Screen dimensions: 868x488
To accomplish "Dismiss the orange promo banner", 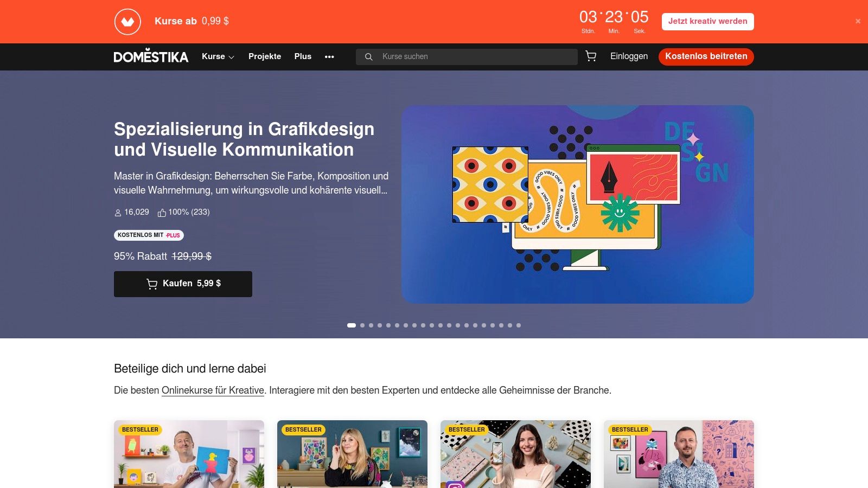I will point(858,21).
